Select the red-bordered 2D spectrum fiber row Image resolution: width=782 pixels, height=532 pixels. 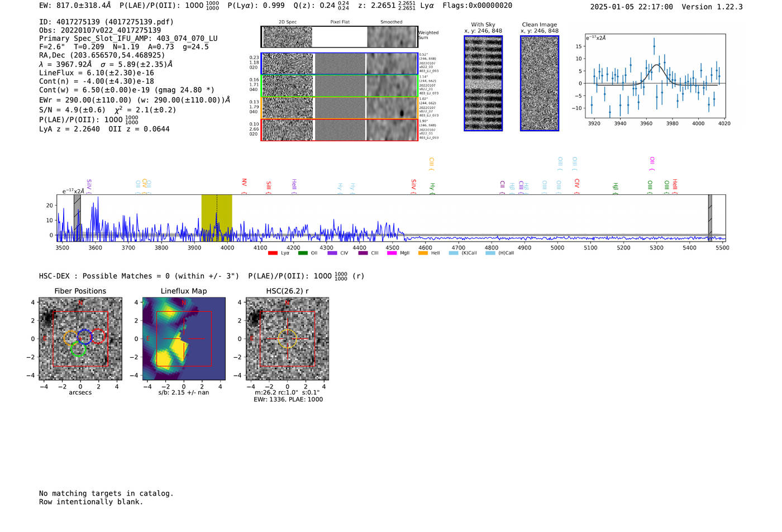(340, 130)
